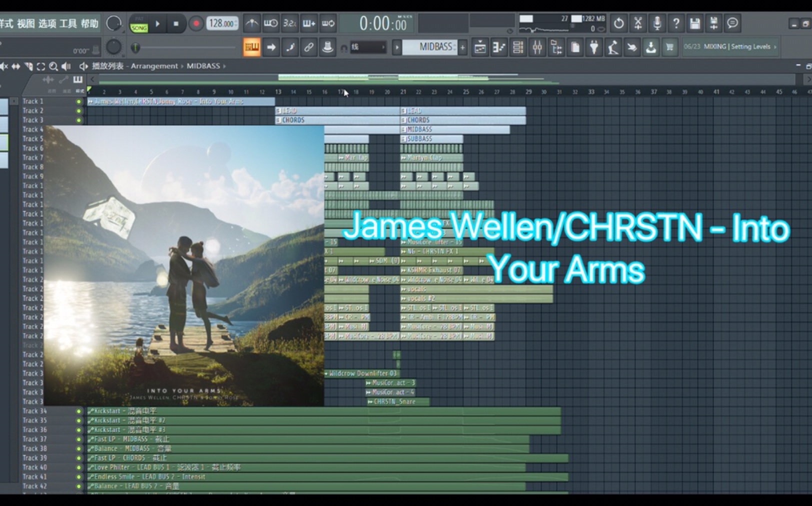Open the 视图 menu
Screen dimensions: 812x506
(26, 23)
